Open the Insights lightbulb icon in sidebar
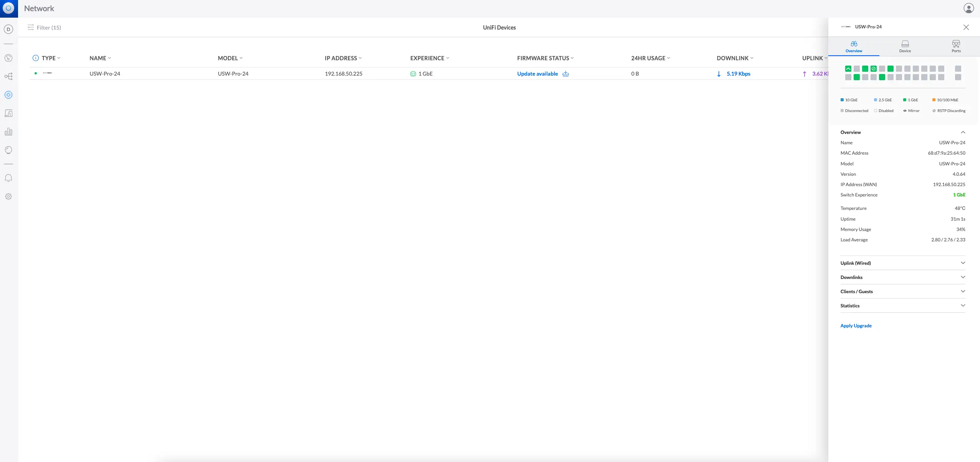 (x=8, y=150)
